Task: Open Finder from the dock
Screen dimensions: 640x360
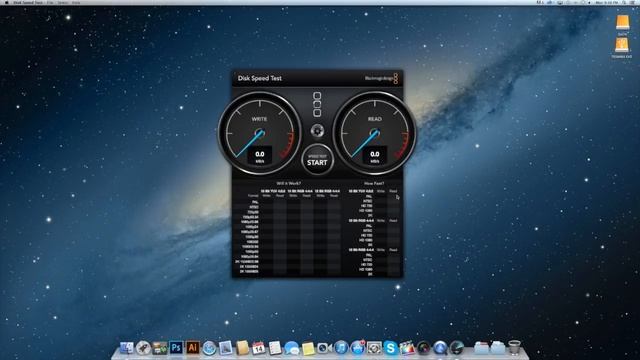Action: [x=127, y=348]
